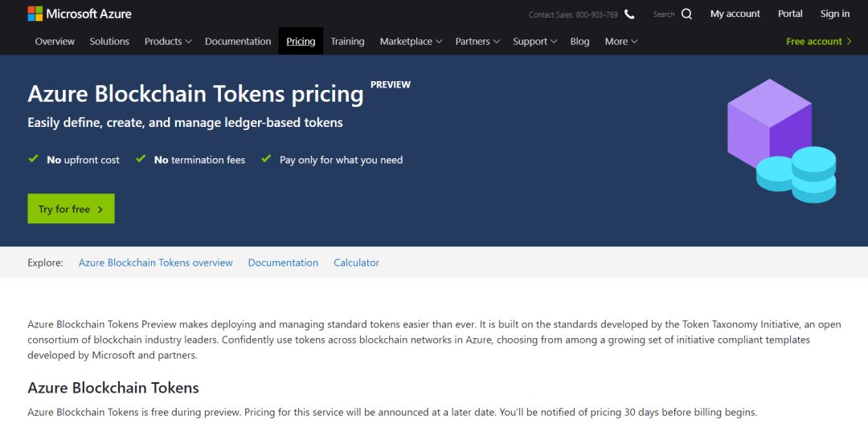Open Azure Blockchain Tokens overview link
Viewport: 868px width, 448px height.
(x=156, y=263)
